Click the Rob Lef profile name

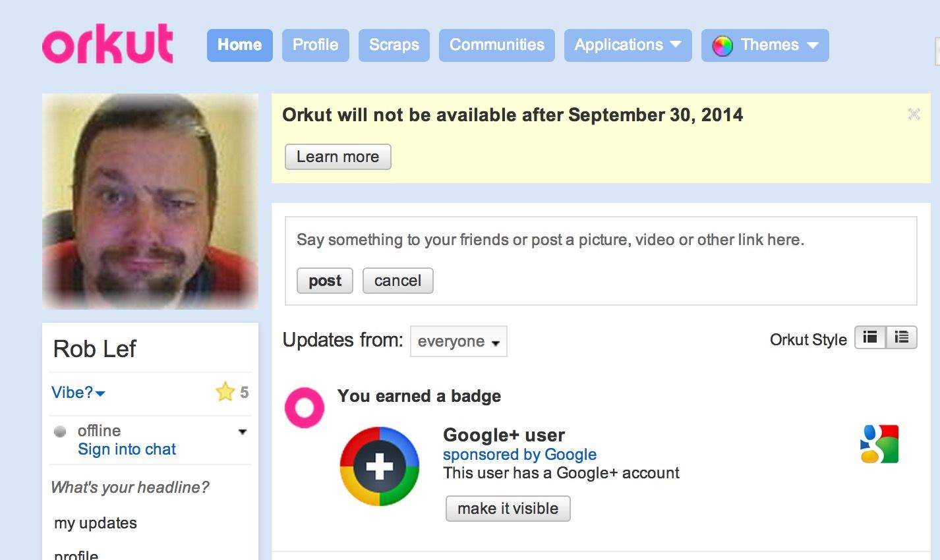[x=94, y=349]
